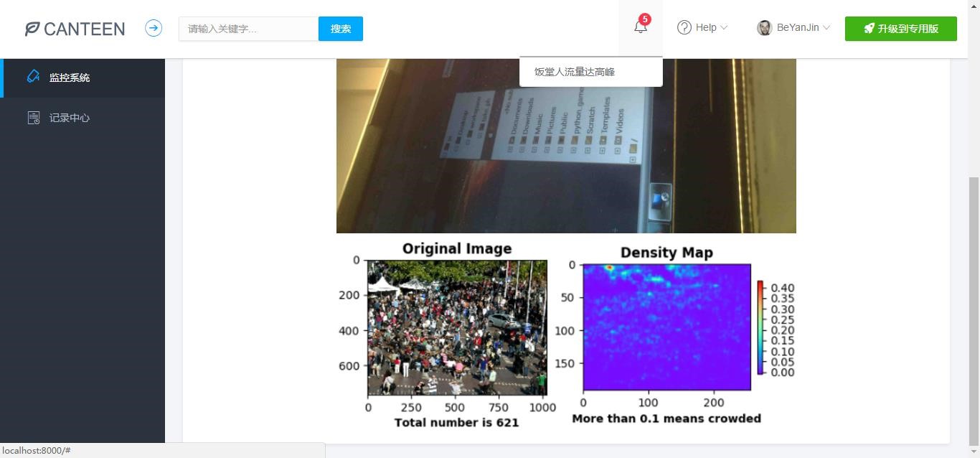Expand the BeYanJin account dropdown chevron
This screenshot has width=980, height=458.
826,27
